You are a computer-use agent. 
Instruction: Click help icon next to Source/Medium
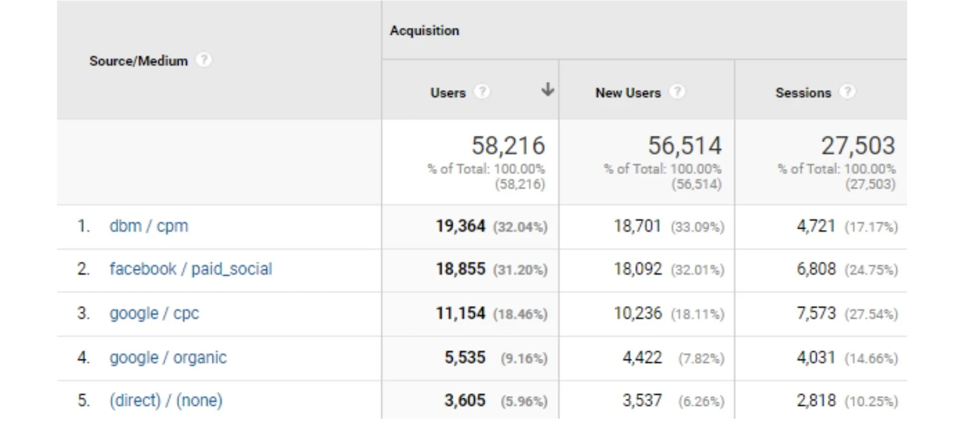204,60
